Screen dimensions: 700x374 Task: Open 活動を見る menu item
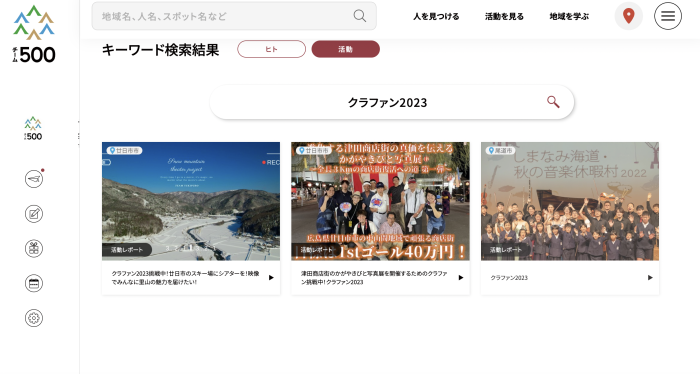504,17
